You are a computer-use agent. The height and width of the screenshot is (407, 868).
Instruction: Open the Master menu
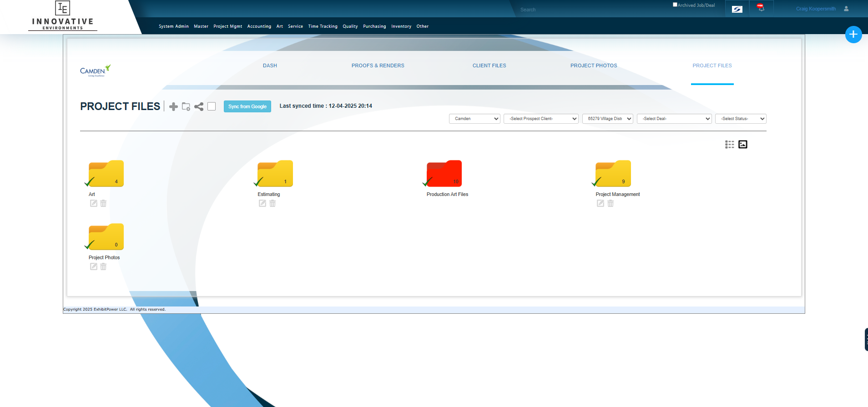[201, 26]
